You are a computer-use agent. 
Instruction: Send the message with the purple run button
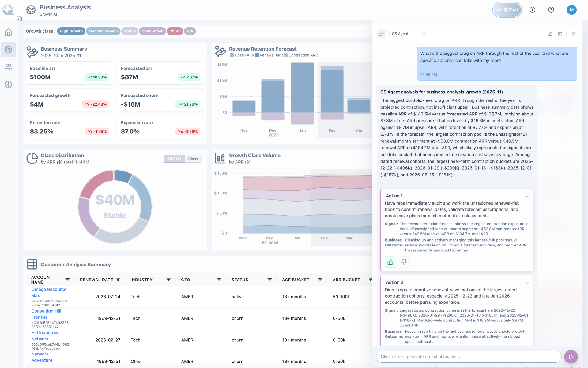pyautogui.click(x=571, y=357)
